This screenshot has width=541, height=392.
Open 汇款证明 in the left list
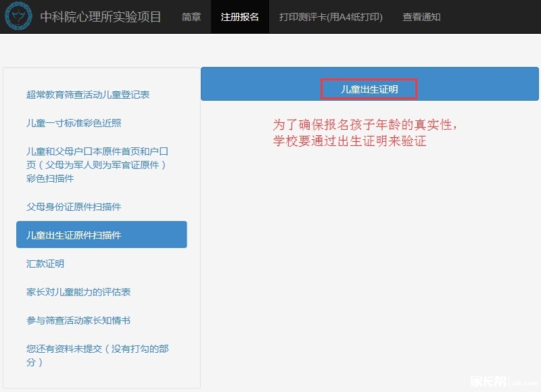click(45, 264)
